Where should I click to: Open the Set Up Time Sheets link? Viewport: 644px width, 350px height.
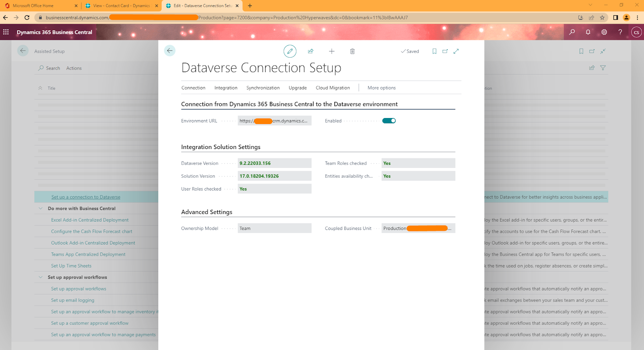pyautogui.click(x=71, y=266)
